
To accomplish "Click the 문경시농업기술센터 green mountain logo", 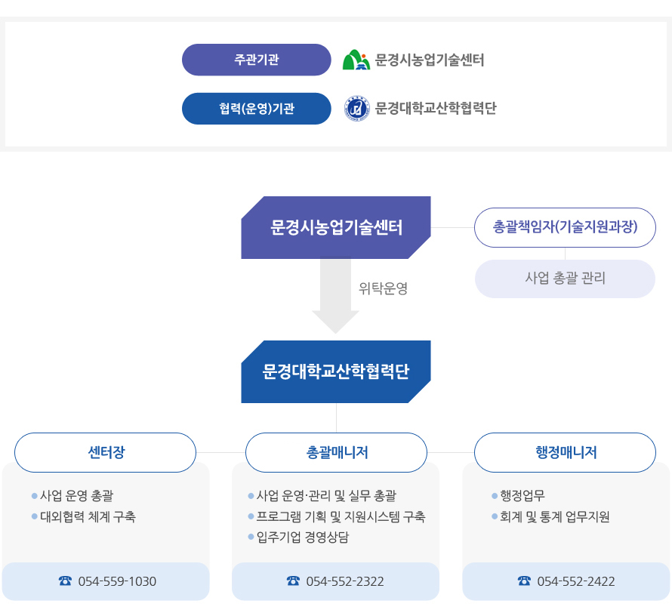I will pyautogui.click(x=356, y=60).
